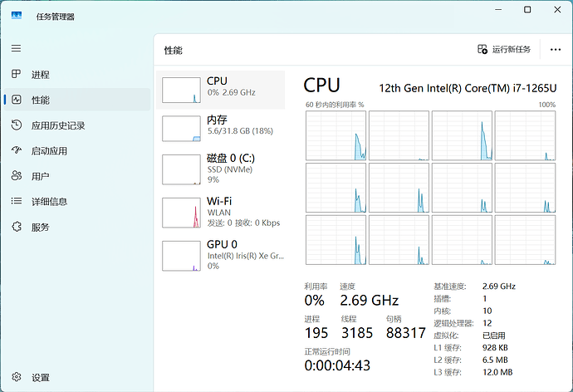Click the bottom-right CPU core graph
This screenshot has height=392, width=573.
[525, 239]
